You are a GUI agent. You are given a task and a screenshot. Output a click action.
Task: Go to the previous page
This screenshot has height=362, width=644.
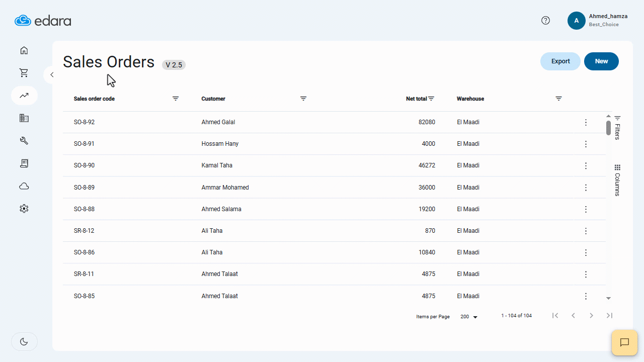(x=573, y=316)
